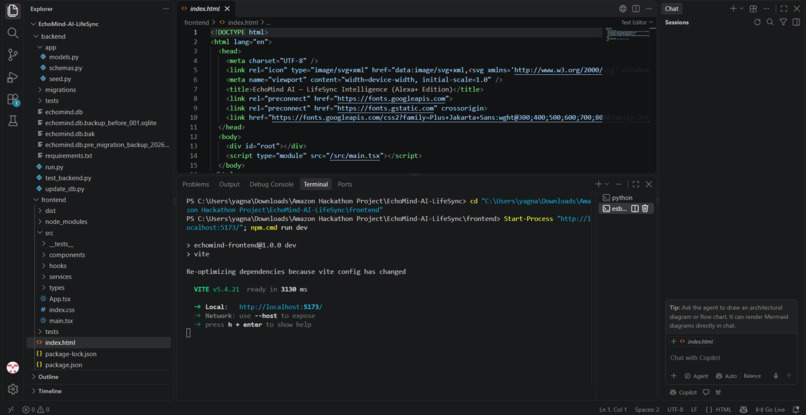Open requirements.txt file
Image resolution: width=806 pixels, height=415 pixels.
tap(68, 155)
